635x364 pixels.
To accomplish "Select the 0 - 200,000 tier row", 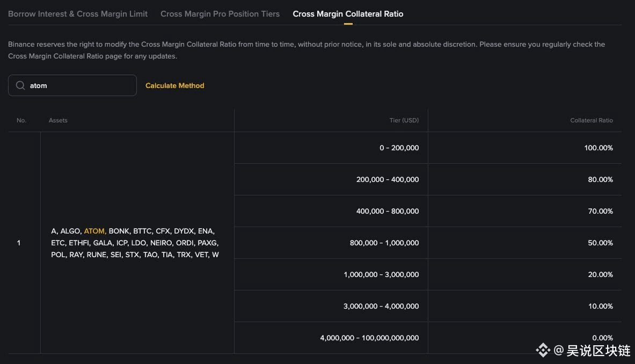I will 399,148.
